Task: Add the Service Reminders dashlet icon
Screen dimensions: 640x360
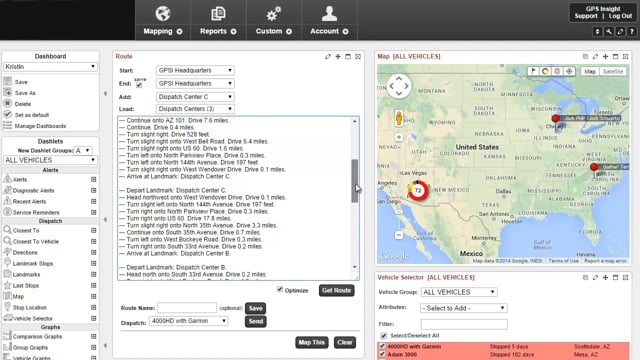Action: [x=93, y=212]
